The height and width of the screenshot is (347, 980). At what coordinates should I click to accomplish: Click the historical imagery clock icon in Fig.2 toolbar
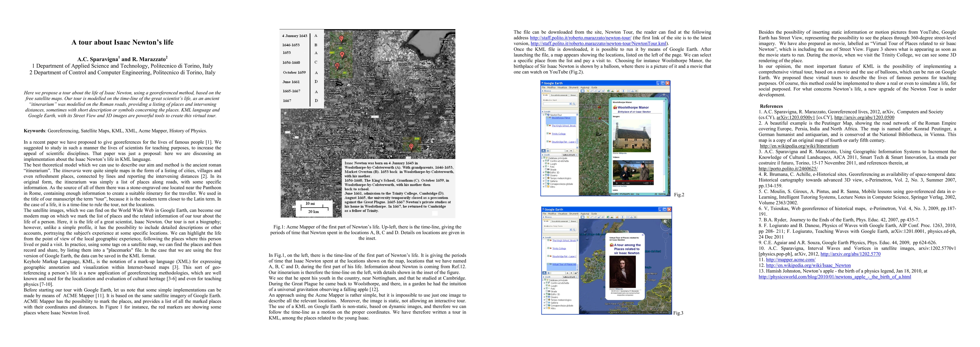(609, 91)
